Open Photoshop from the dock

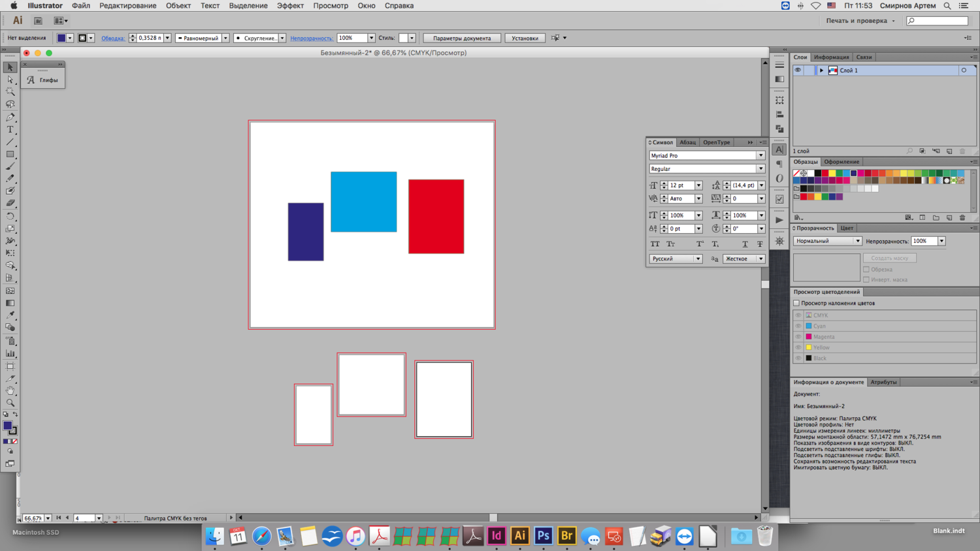tap(543, 536)
